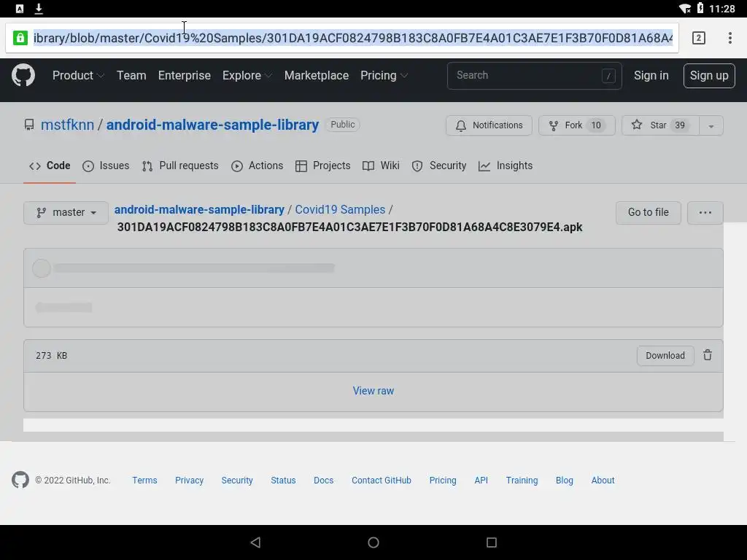
Task: Click Covid19 Samples breadcrumb link
Action: click(340, 209)
